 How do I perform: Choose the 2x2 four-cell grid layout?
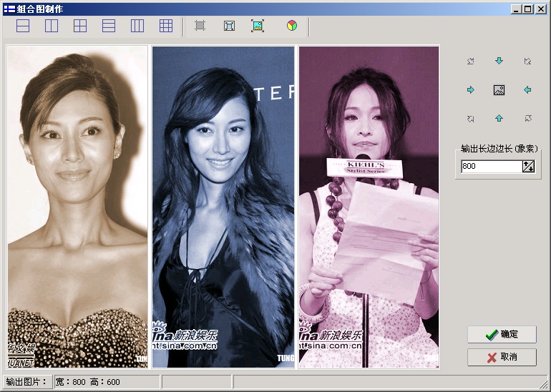(80, 26)
